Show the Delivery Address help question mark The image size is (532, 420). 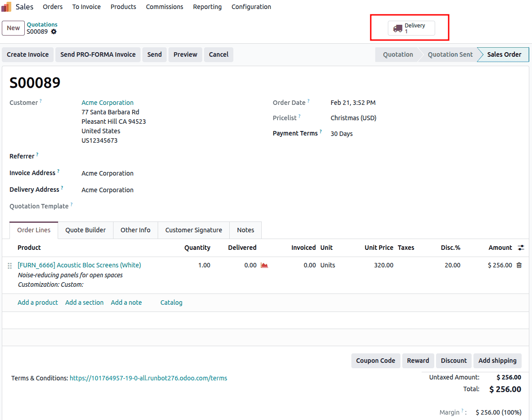tap(62, 187)
